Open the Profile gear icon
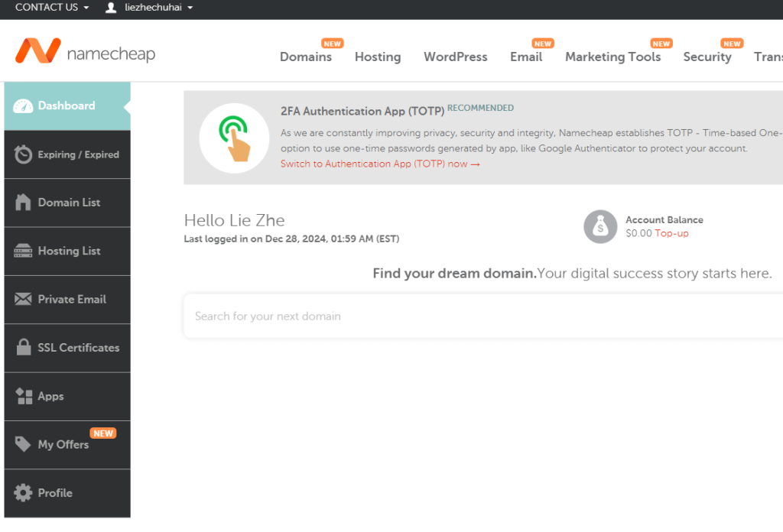The image size is (783, 532). 23,492
